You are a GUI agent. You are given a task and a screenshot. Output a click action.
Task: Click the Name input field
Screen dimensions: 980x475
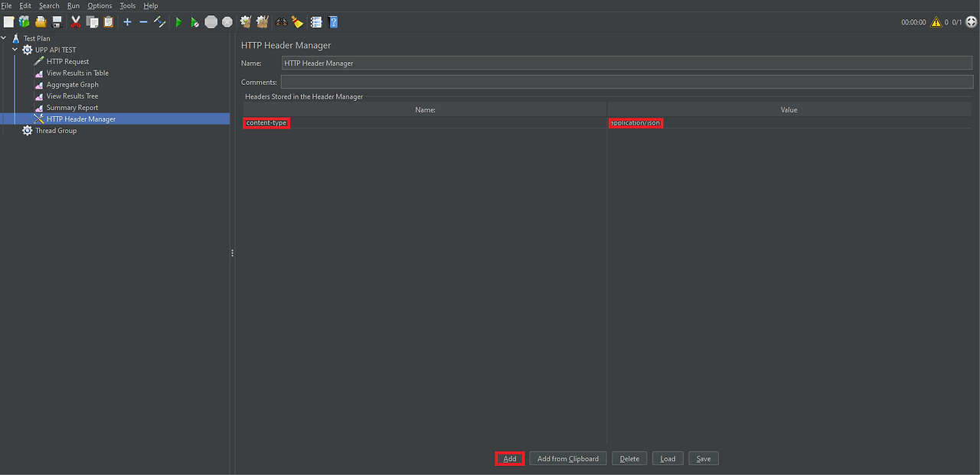627,63
